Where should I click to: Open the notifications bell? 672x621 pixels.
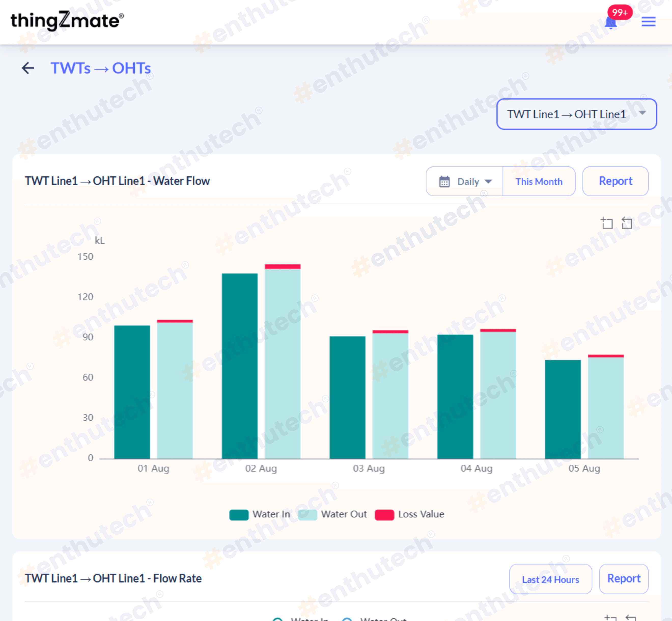point(610,22)
